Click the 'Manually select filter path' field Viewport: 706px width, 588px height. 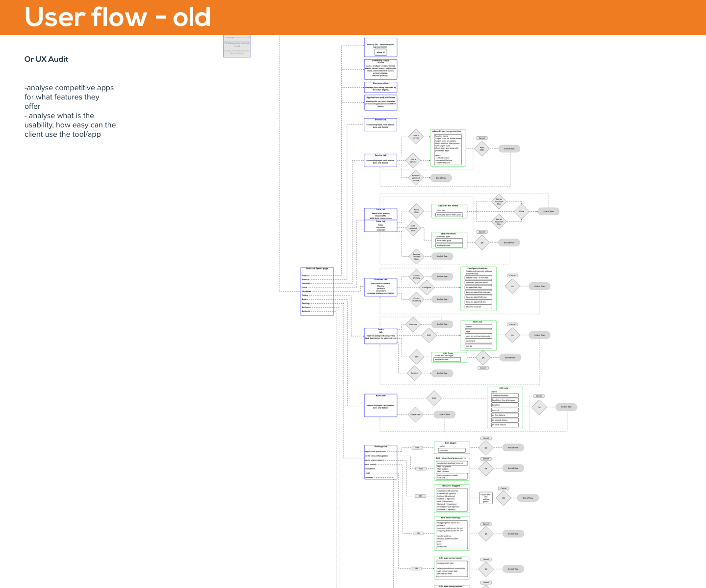click(x=449, y=215)
